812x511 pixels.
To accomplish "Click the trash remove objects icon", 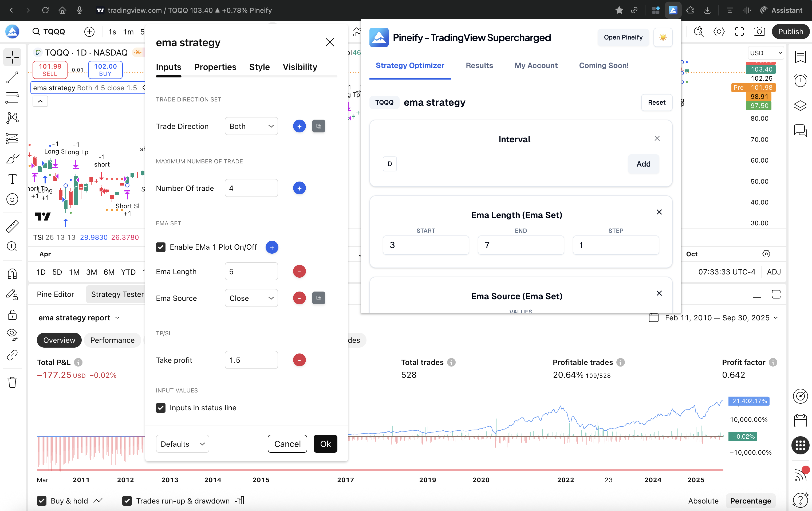I will tap(12, 382).
